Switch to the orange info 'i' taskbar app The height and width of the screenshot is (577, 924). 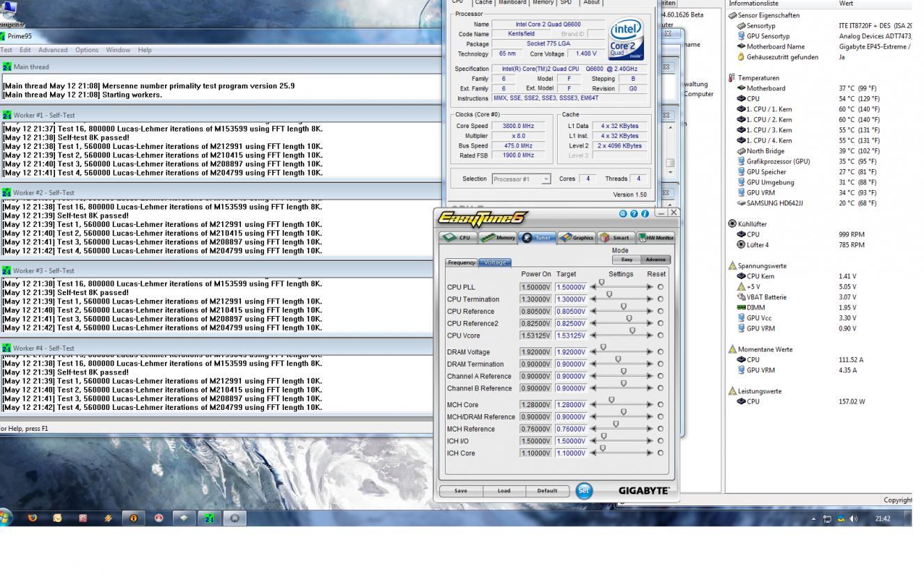coord(133,518)
